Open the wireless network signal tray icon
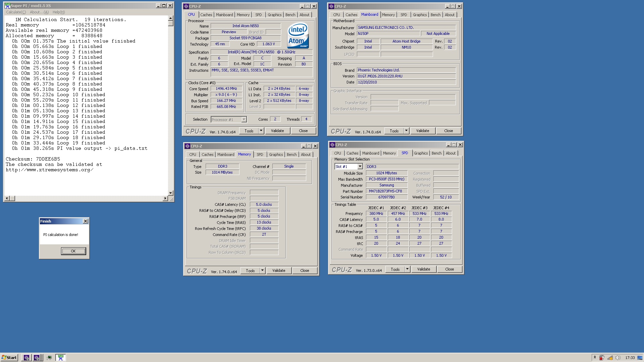The image size is (644, 362). click(610, 358)
